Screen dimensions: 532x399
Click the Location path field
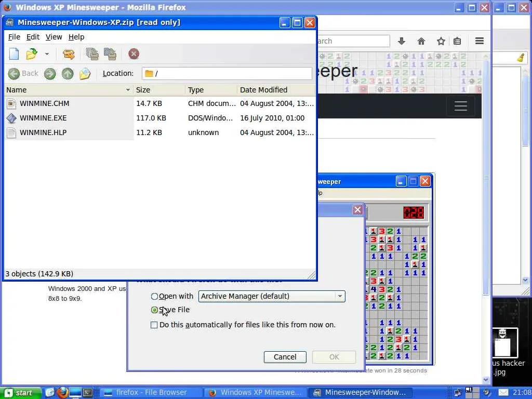point(227,74)
